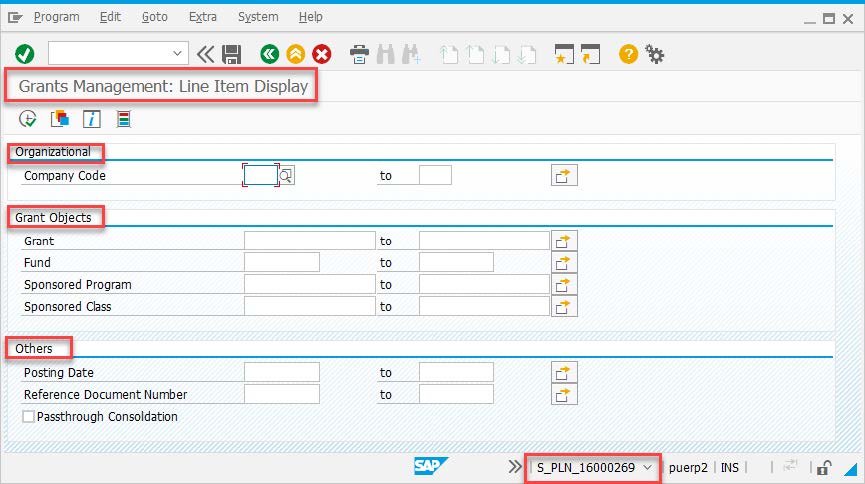Image resolution: width=865 pixels, height=484 pixels.
Task: Click the First Page icon
Action: [x=449, y=54]
